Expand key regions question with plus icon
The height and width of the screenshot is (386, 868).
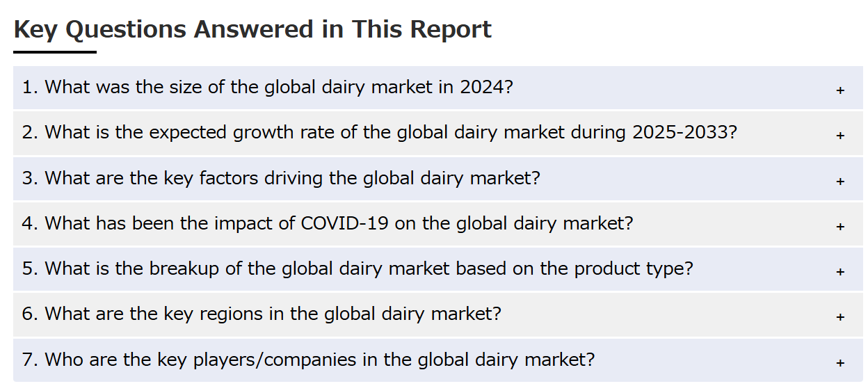pyautogui.click(x=840, y=317)
